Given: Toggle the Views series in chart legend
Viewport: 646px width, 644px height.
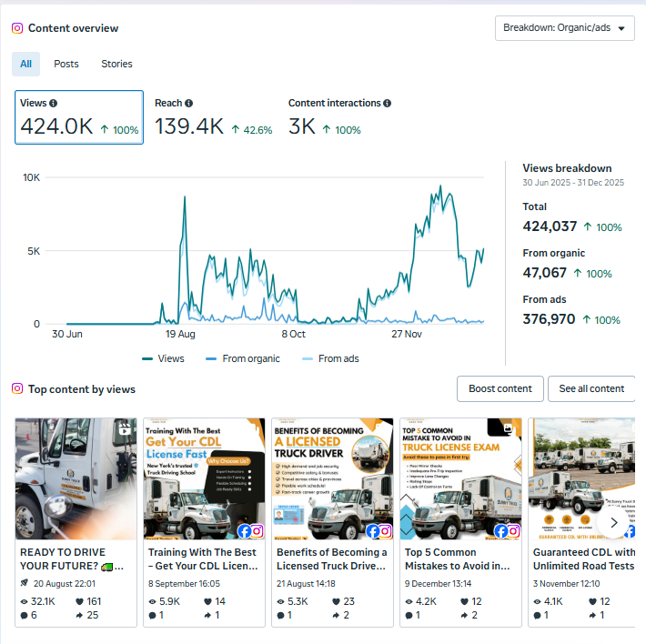Looking at the screenshot, I should click(x=163, y=358).
